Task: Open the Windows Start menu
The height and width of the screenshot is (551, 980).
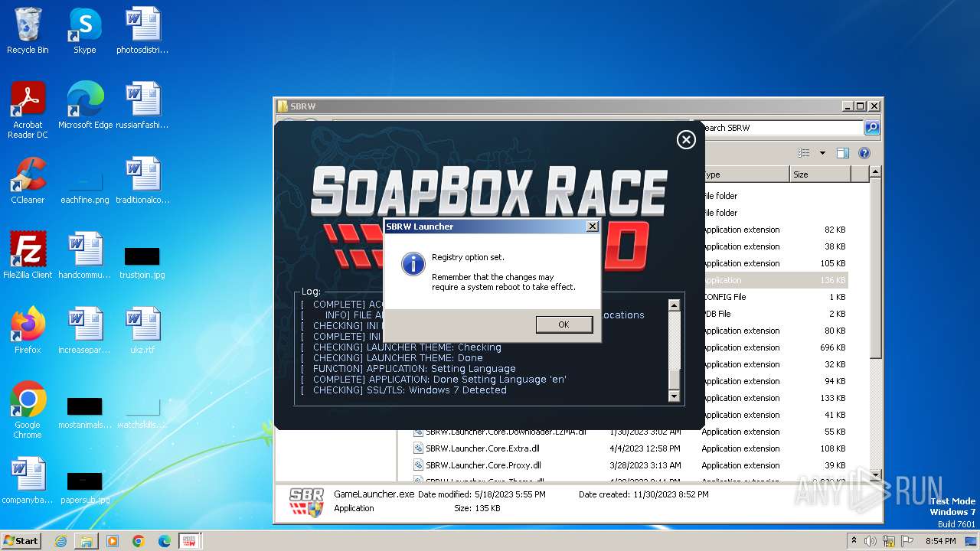Action: [21, 540]
